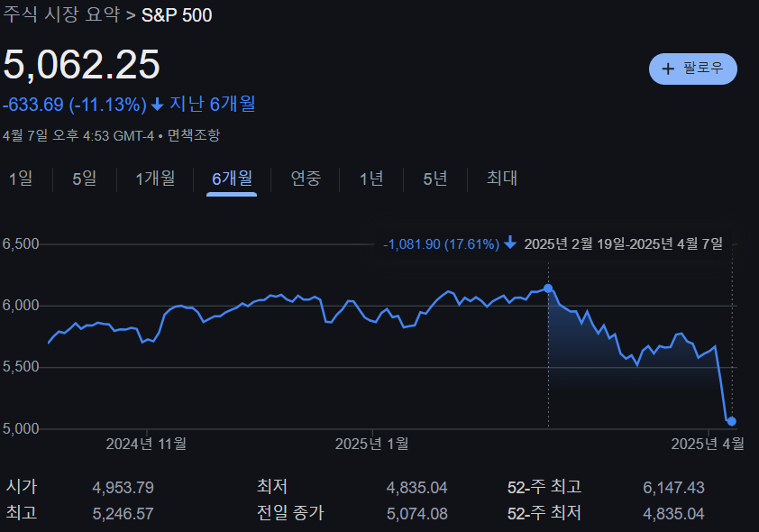Click the S&P 500 breadcrumb title
Image resolution: width=759 pixels, height=532 pixels.
(x=177, y=15)
